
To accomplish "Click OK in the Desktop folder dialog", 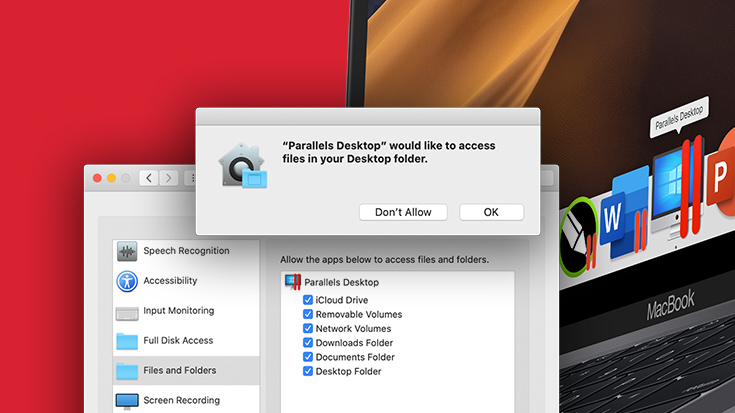I will [491, 212].
